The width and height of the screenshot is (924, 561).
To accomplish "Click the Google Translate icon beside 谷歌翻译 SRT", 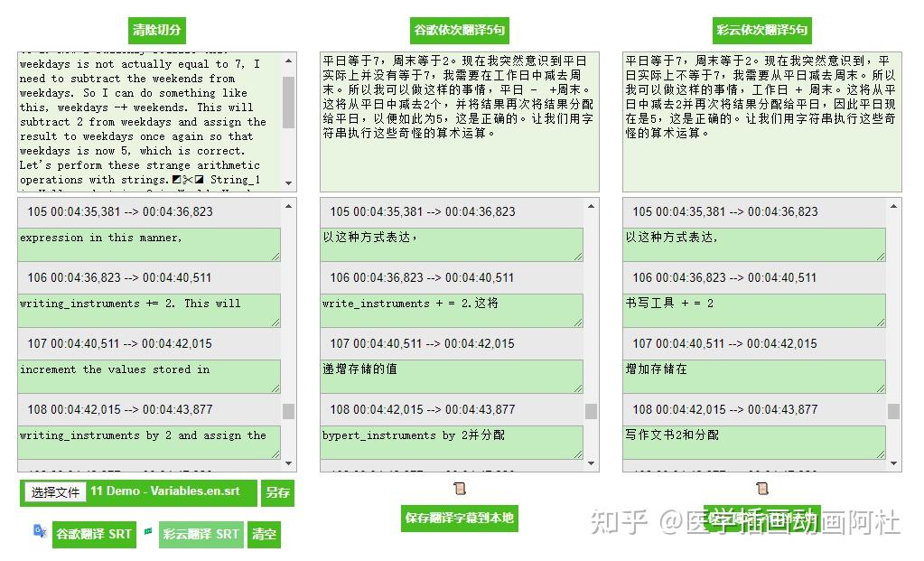I will pos(38,535).
